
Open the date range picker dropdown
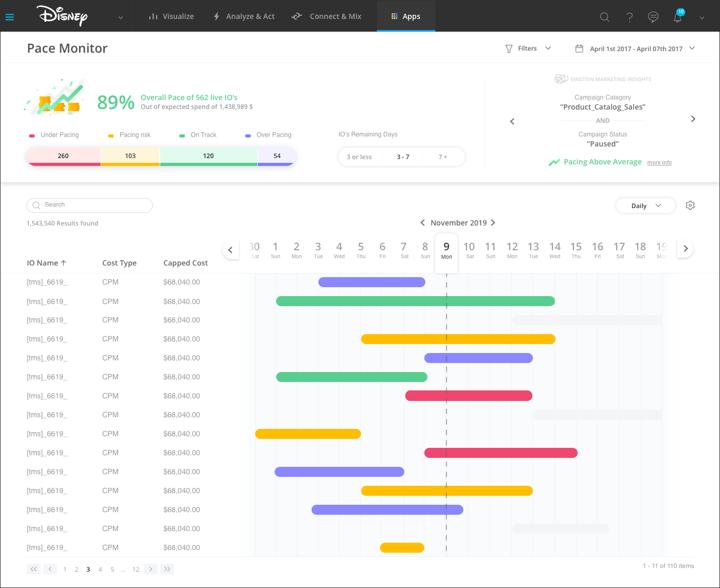pyautogui.click(x=635, y=48)
